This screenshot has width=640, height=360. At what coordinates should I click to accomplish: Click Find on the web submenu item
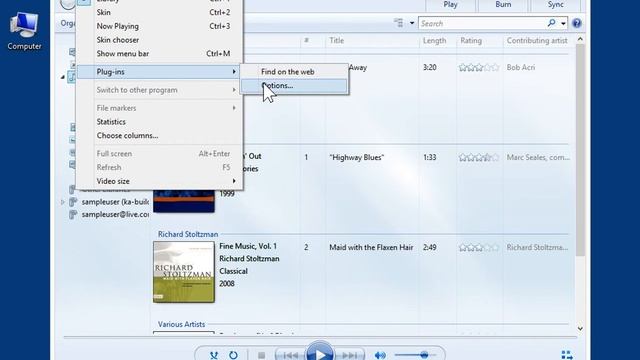[x=294, y=72]
